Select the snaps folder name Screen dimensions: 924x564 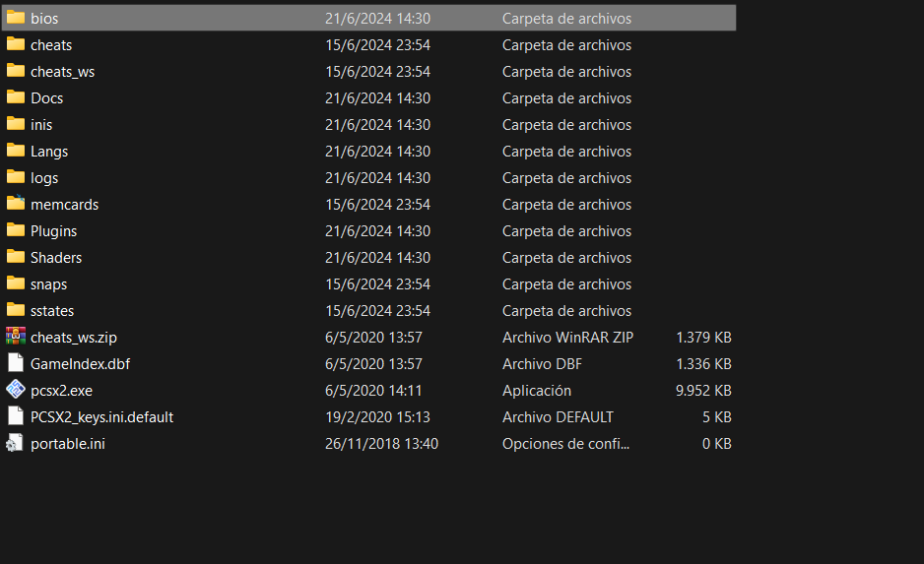(x=49, y=284)
